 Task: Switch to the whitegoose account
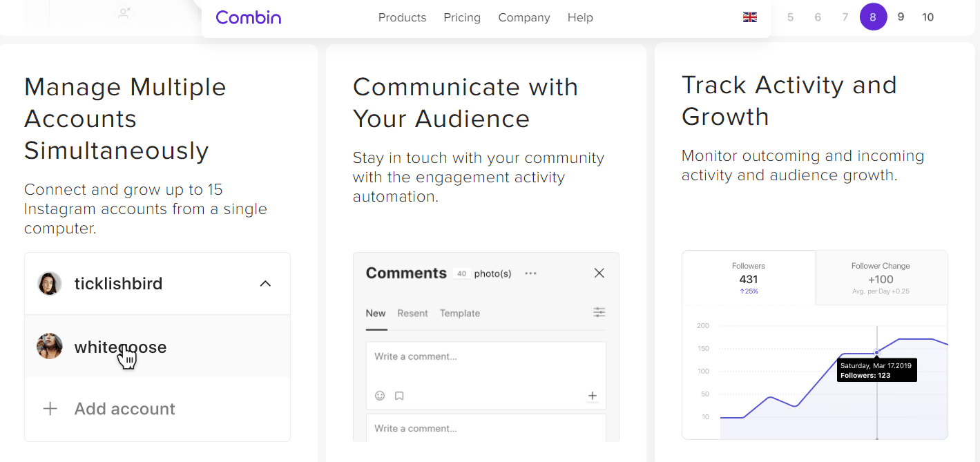click(x=120, y=347)
